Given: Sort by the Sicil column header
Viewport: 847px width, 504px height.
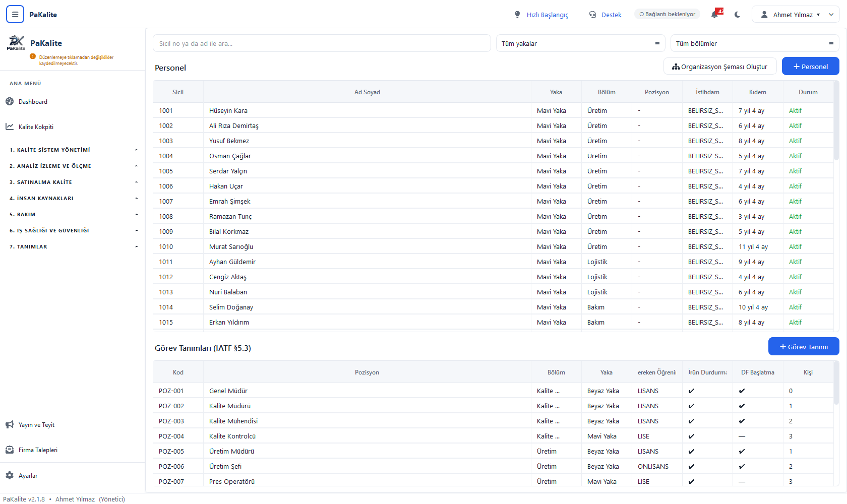Looking at the screenshot, I should [178, 92].
